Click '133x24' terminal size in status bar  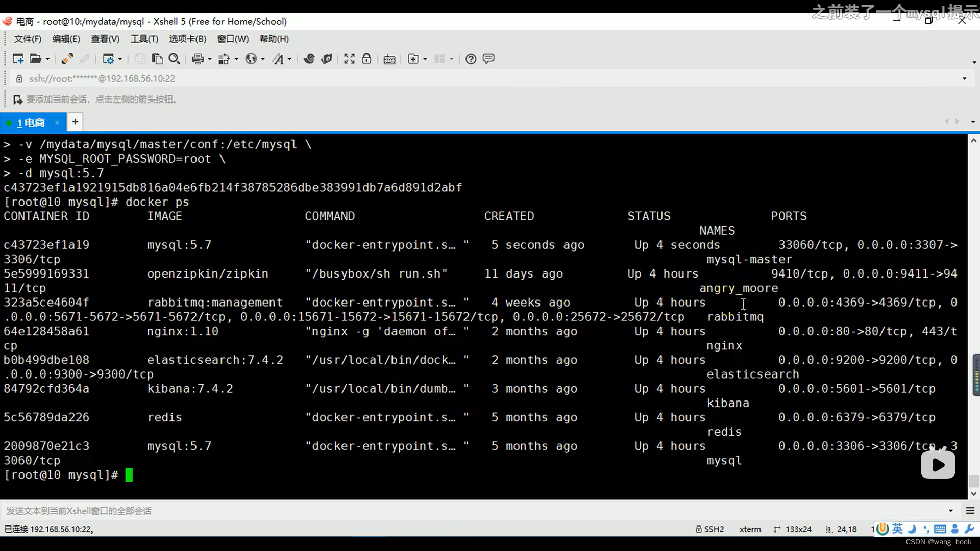click(x=798, y=529)
